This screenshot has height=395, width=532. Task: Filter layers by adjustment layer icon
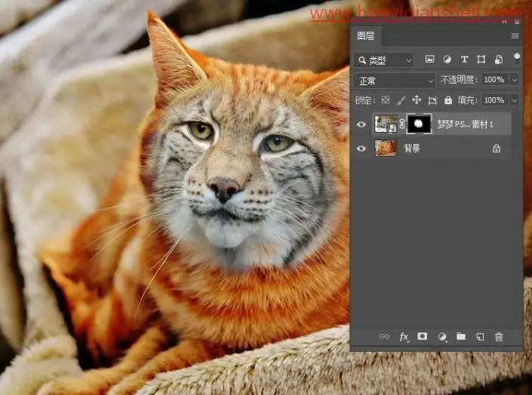pos(447,60)
